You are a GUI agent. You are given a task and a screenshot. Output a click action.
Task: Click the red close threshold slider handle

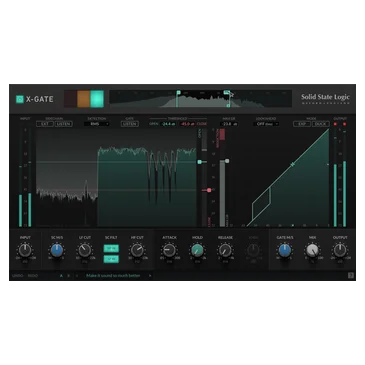click(x=209, y=190)
